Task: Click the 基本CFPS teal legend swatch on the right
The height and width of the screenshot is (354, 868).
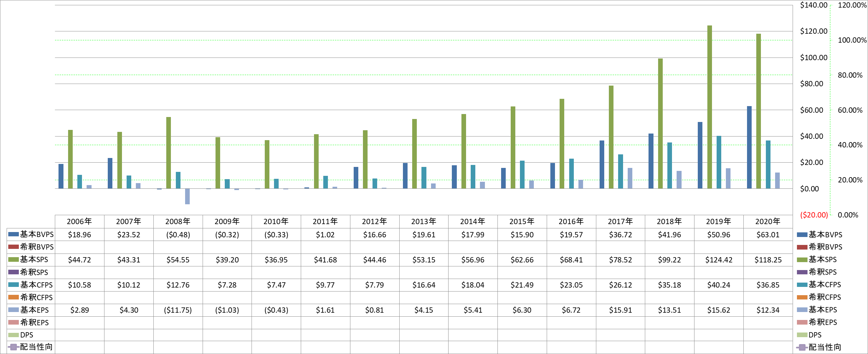Action: pos(802,285)
